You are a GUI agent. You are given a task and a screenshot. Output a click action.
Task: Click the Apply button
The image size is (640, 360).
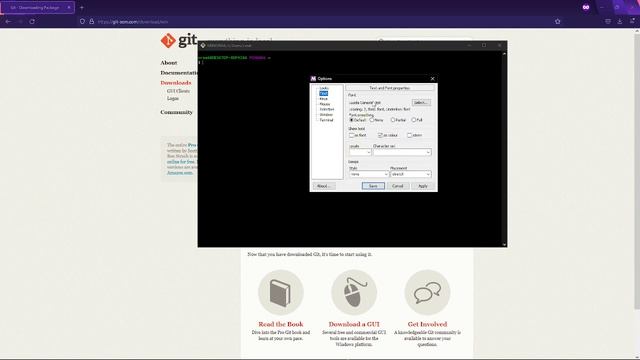(423, 186)
